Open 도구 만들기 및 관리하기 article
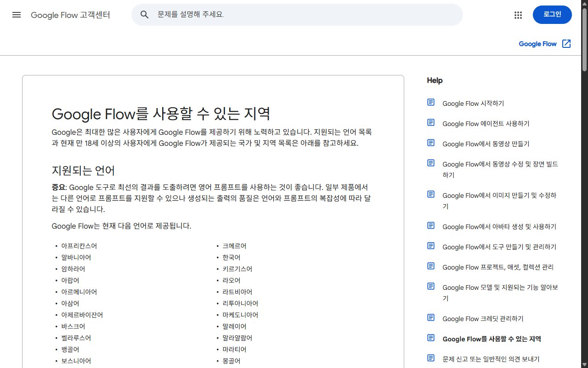This screenshot has height=368, width=588. point(499,247)
